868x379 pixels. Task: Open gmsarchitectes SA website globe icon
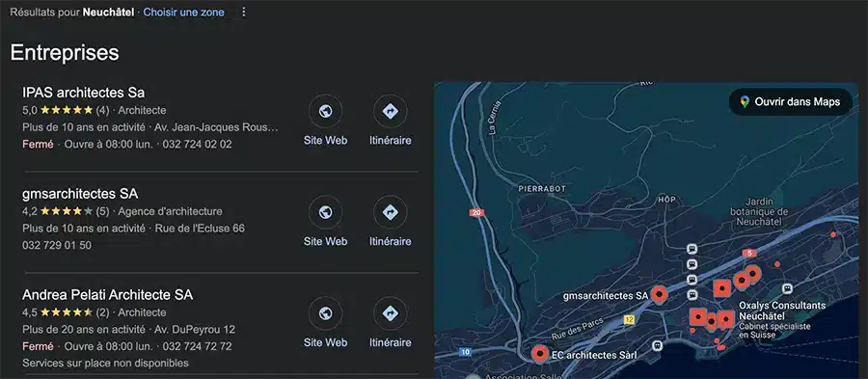coord(326,212)
